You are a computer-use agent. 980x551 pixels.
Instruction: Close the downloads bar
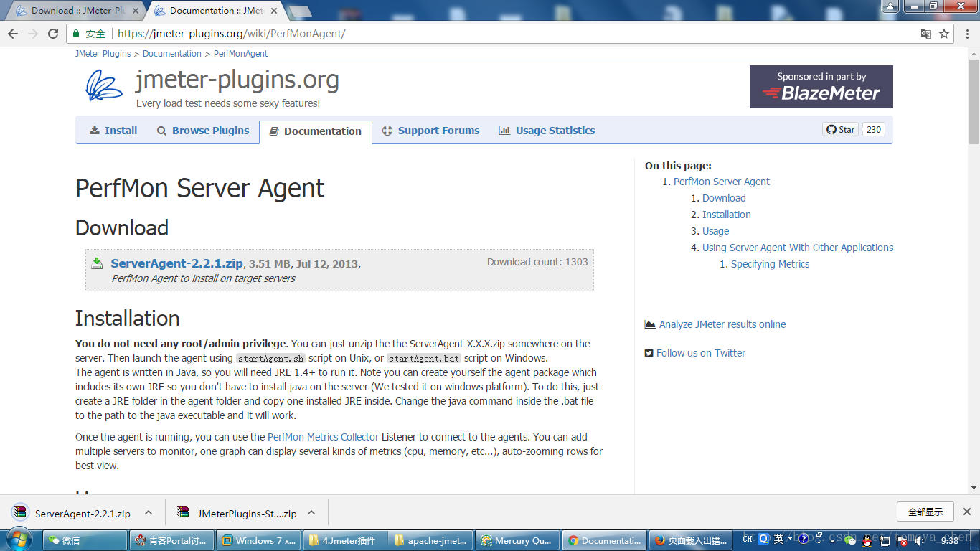tap(967, 512)
